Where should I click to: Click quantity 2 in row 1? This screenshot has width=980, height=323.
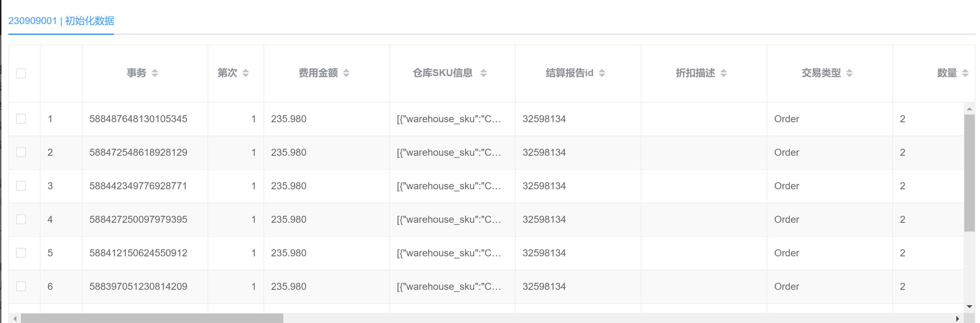902,119
